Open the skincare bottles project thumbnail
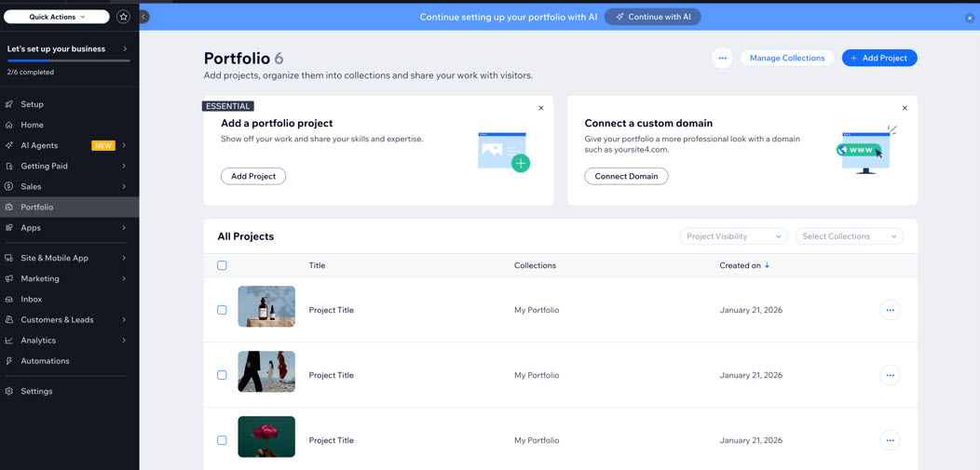Screen dimensions: 980x470 tap(266, 306)
